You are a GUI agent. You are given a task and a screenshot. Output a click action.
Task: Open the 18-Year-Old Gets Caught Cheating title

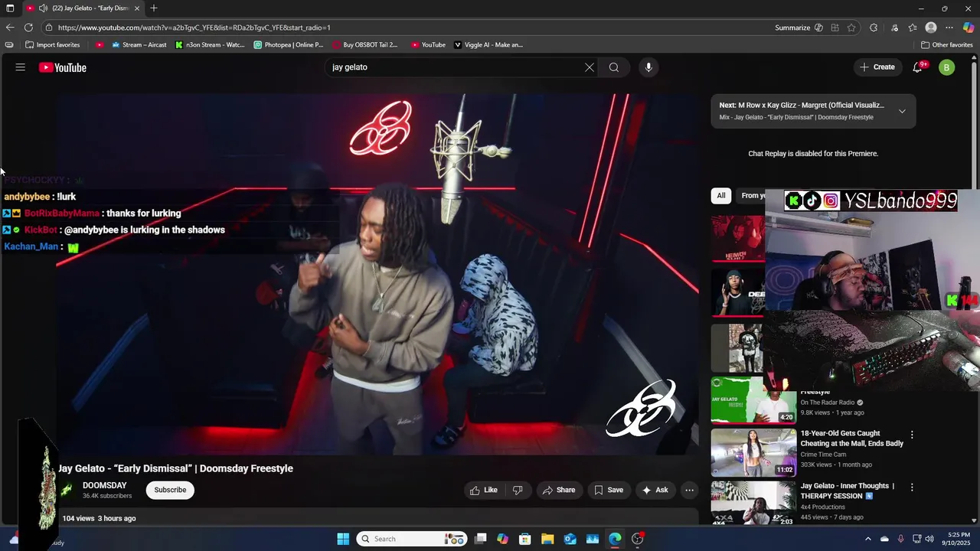pyautogui.click(x=852, y=439)
